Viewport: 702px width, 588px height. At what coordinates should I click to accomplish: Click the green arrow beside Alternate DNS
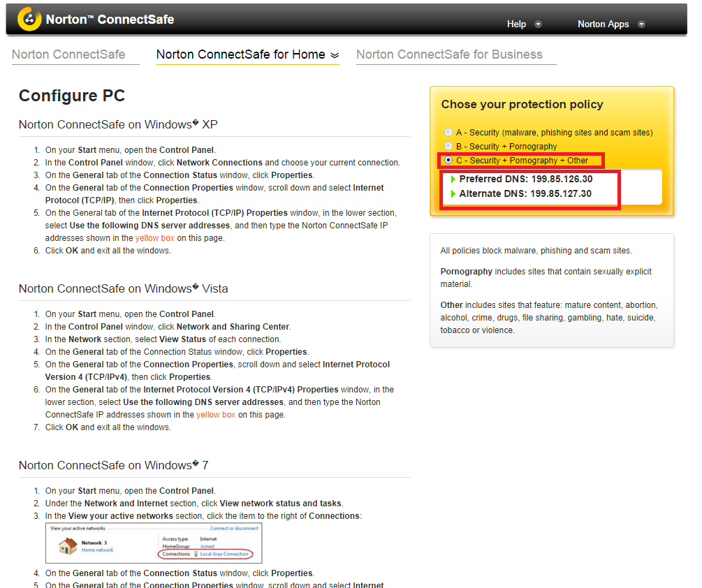pyautogui.click(x=453, y=193)
